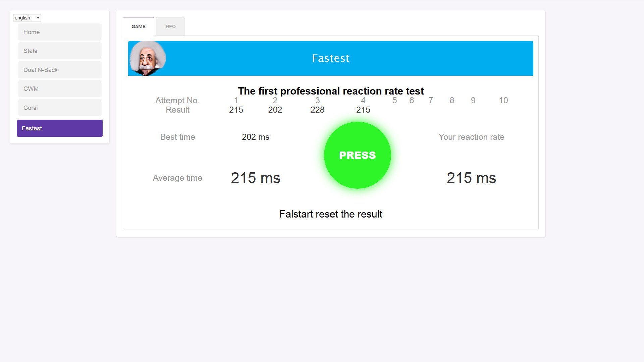644x362 pixels.
Task: Click attempt 3 result 228
Action: 317,110
